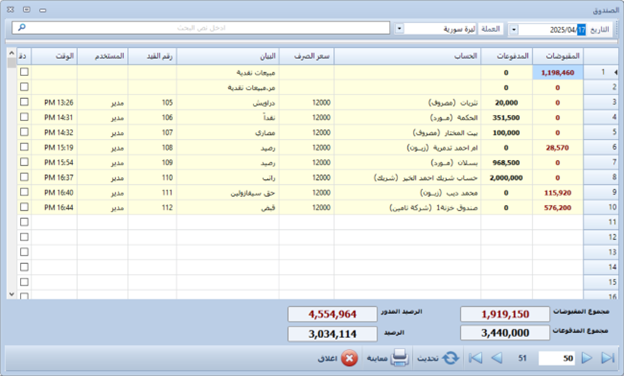
Task: Tick the checkbox for entry 112
Action: (x=24, y=207)
